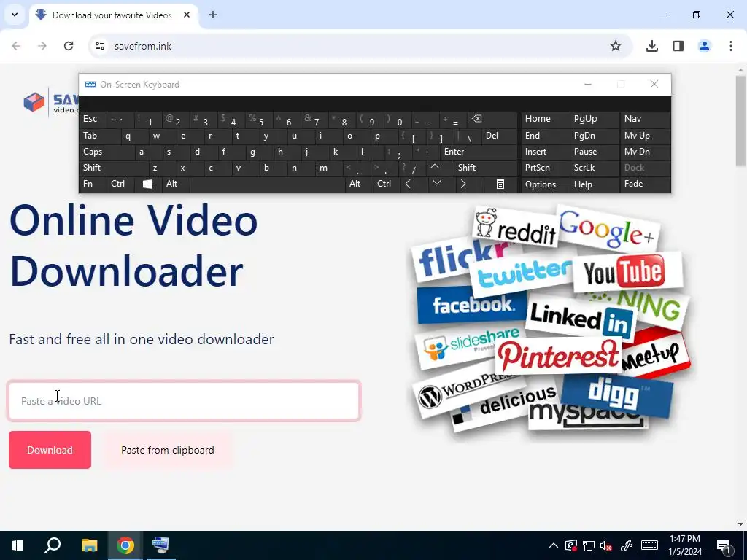Click the muted volume tray icon
747x560 pixels.
coord(606,545)
